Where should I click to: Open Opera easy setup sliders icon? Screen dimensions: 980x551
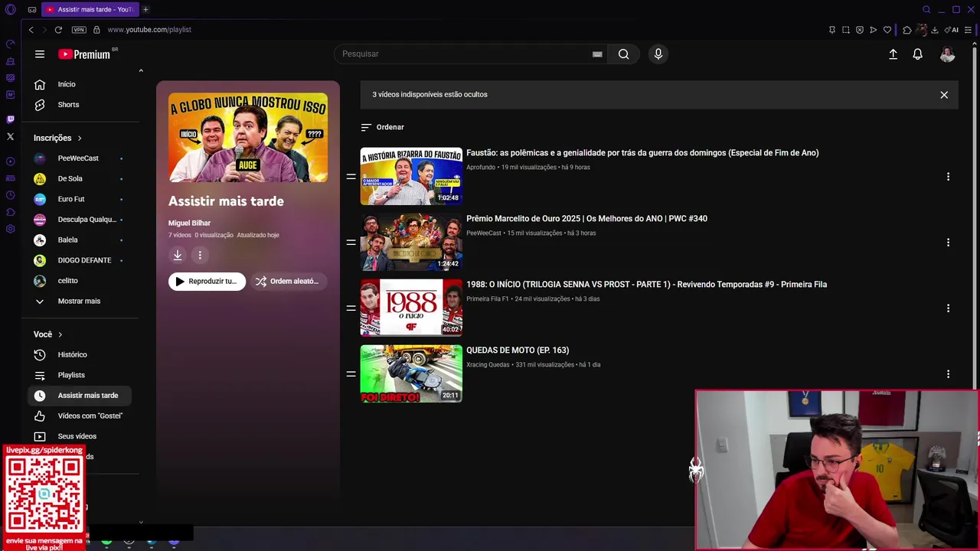(x=969, y=30)
